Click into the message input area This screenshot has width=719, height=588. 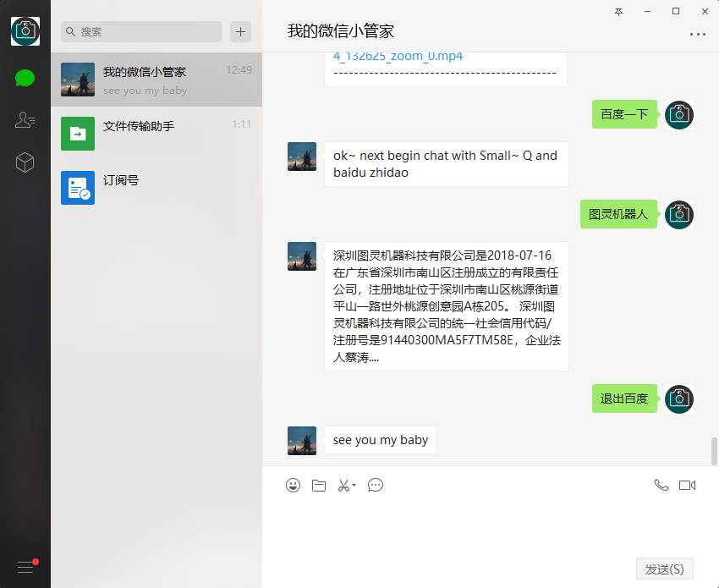coord(490,525)
